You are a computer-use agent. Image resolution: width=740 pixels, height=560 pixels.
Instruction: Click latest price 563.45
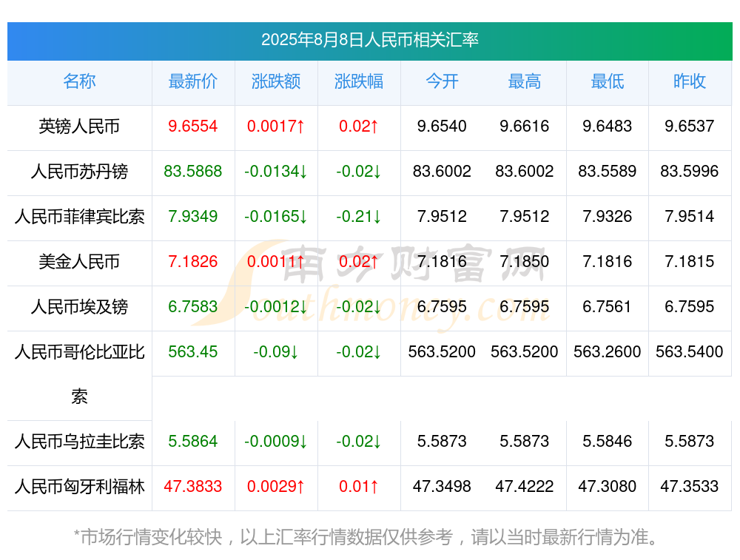click(193, 351)
